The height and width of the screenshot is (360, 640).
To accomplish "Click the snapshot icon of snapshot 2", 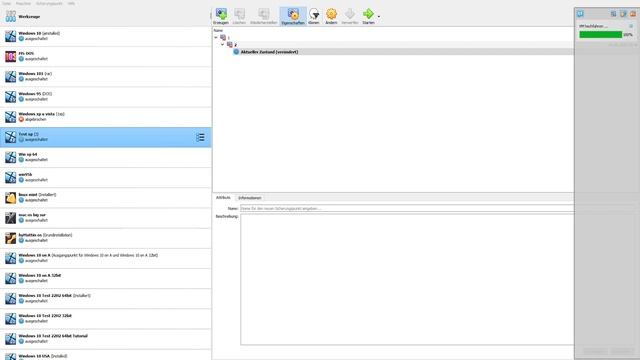I will [230, 44].
